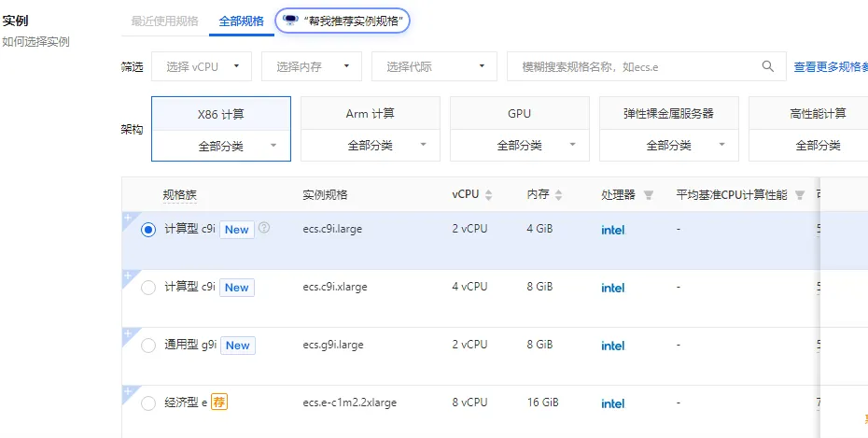The image size is (868, 438).
Task: Click intel logo in ecs.c9i.xlarge row
Action: tap(613, 288)
